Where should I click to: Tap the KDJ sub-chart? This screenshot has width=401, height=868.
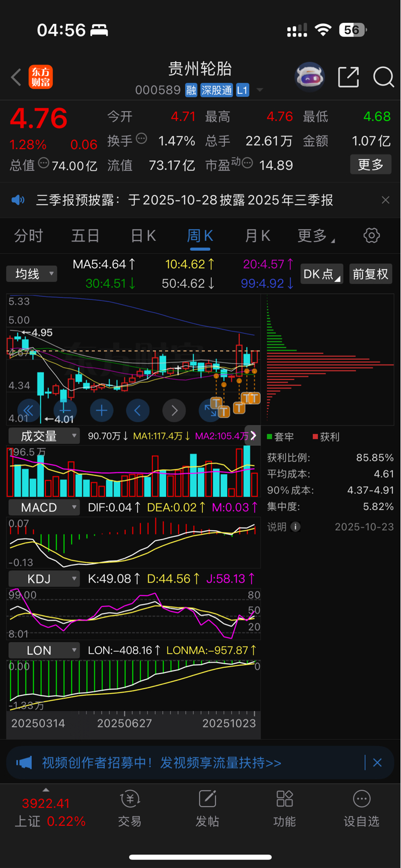pyautogui.click(x=133, y=614)
